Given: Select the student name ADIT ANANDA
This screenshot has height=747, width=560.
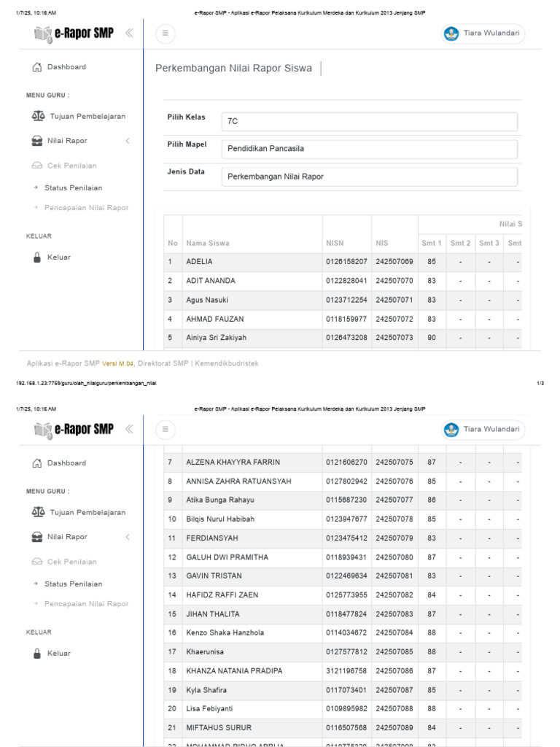Looking at the screenshot, I should click(x=211, y=281).
